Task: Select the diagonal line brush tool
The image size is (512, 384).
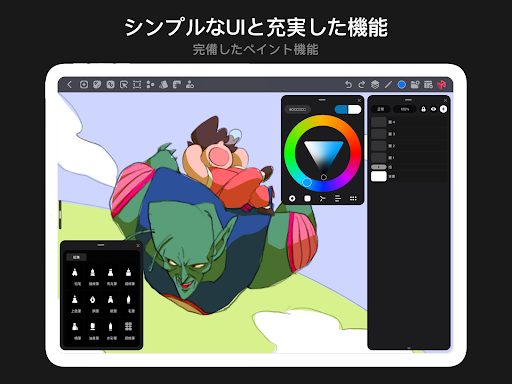Action: (x=388, y=85)
